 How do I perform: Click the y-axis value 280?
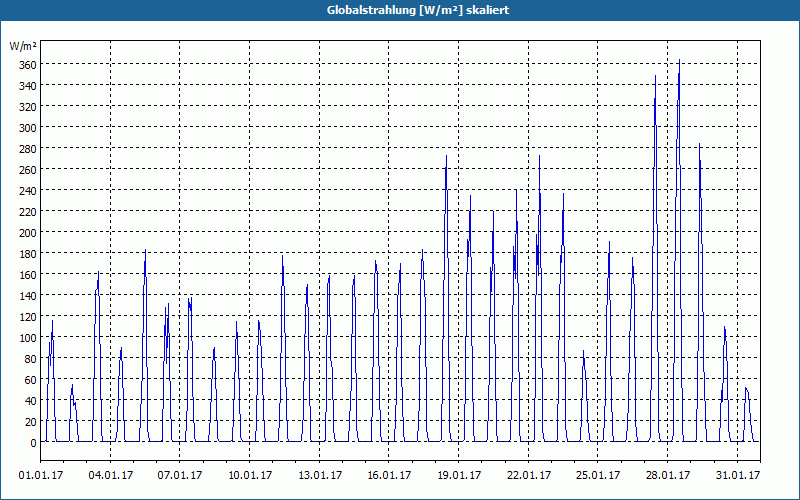click(x=28, y=148)
